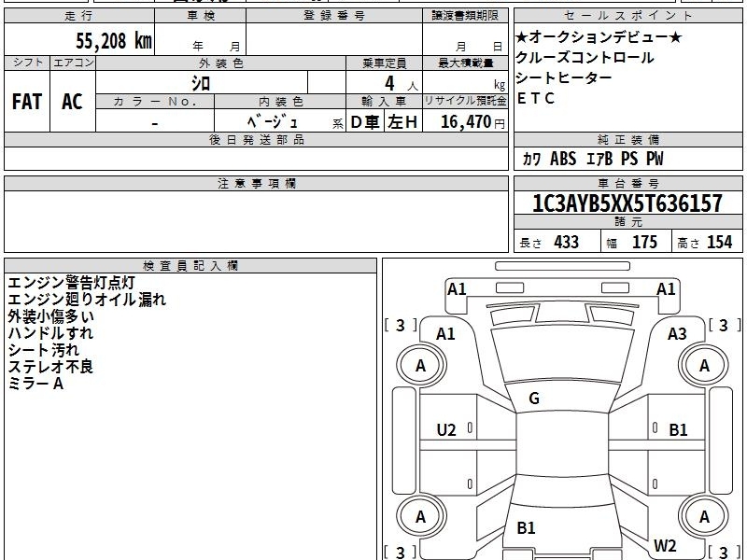This screenshot has height=560, width=747.
Task: Click the mileage value 55,208 km
Action: [114, 40]
